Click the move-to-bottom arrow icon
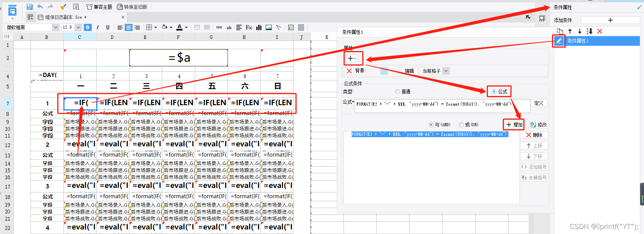Viewport: 644px width, 234px height. 589,31
